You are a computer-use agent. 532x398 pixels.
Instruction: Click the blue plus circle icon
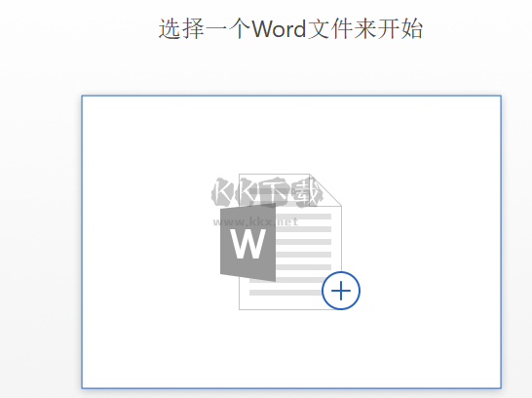(341, 291)
